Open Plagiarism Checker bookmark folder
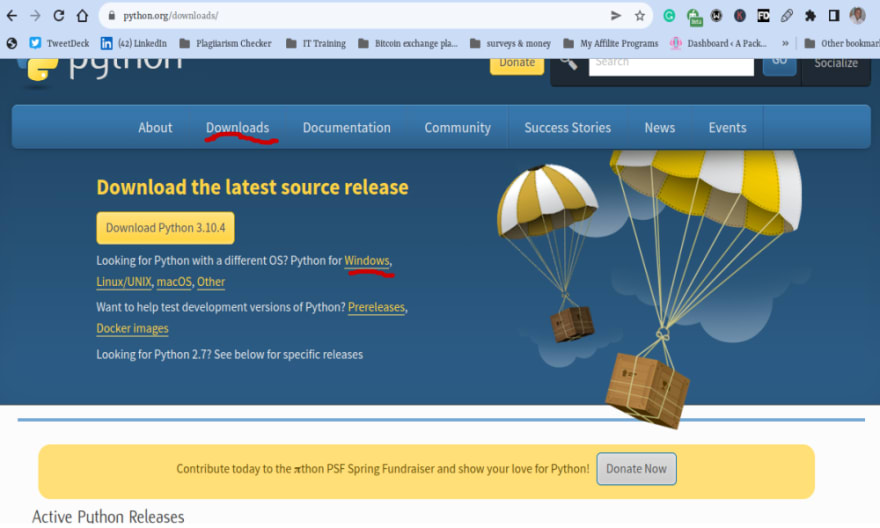 [226, 43]
